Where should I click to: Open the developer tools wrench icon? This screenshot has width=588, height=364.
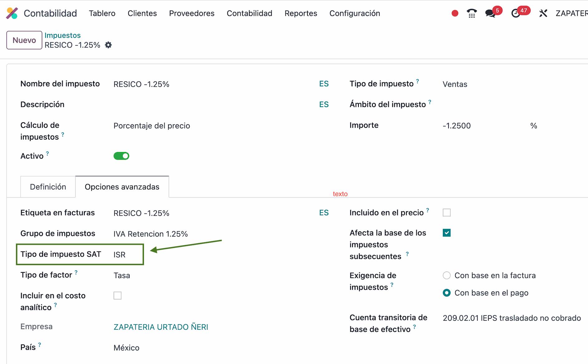pos(543,13)
